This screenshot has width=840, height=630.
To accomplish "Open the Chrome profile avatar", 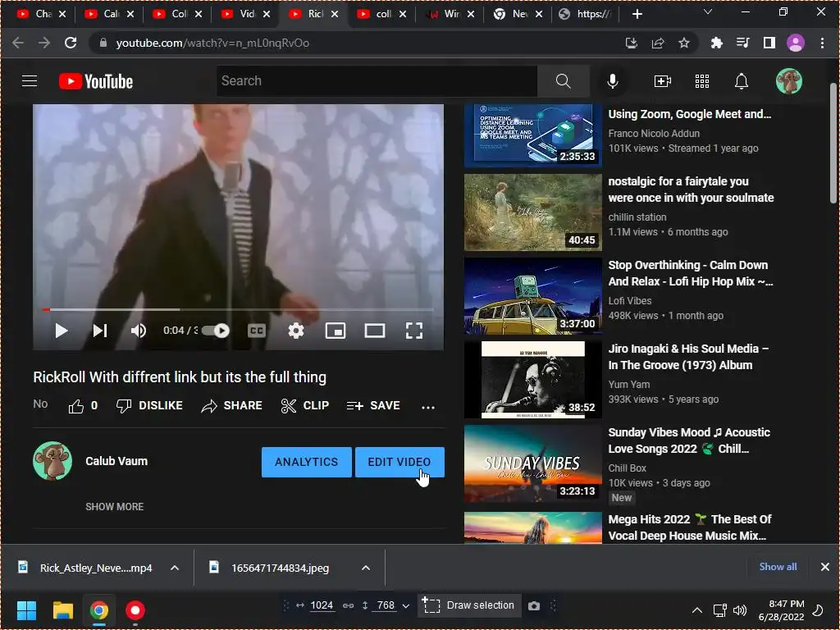I will coord(796,43).
